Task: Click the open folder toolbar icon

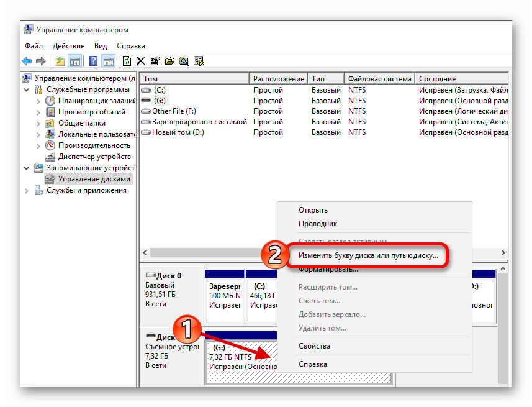Action: pyautogui.click(x=169, y=61)
